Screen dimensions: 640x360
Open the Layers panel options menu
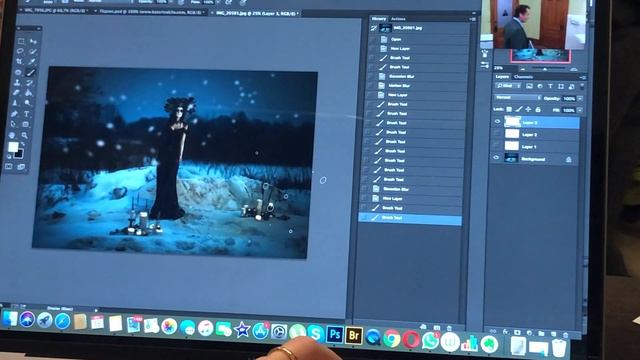point(583,77)
